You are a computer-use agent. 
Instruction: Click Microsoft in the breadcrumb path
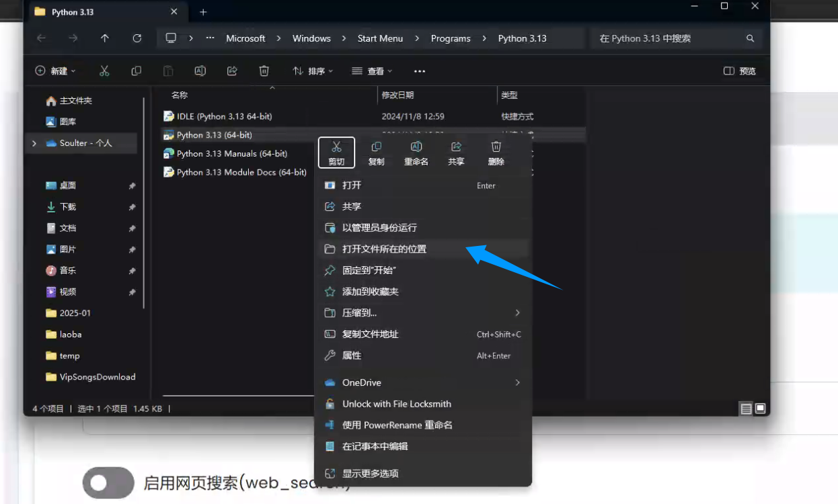pos(245,38)
